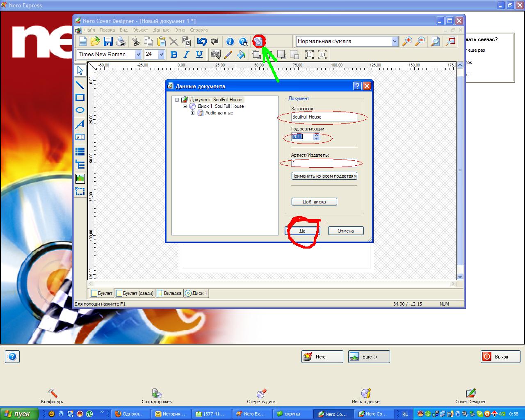This screenshot has height=420, width=525.
Task: Switch to the скрины taskbar item
Action: [x=293, y=414]
